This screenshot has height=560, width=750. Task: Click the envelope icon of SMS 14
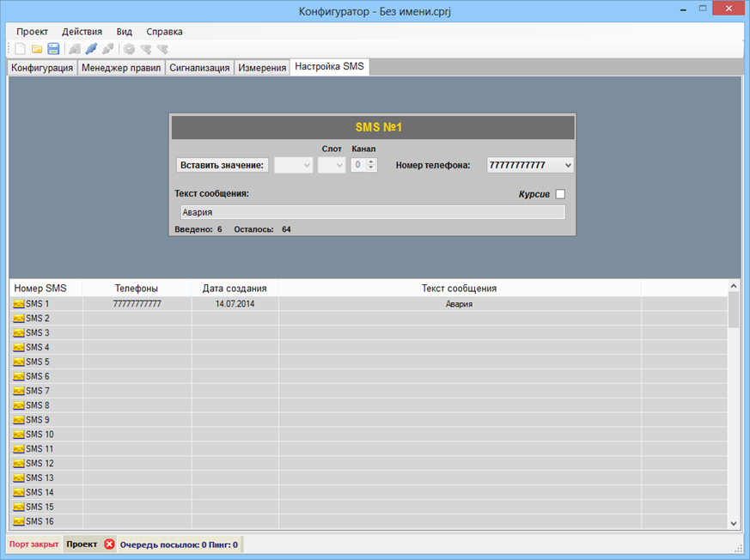(x=19, y=492)
